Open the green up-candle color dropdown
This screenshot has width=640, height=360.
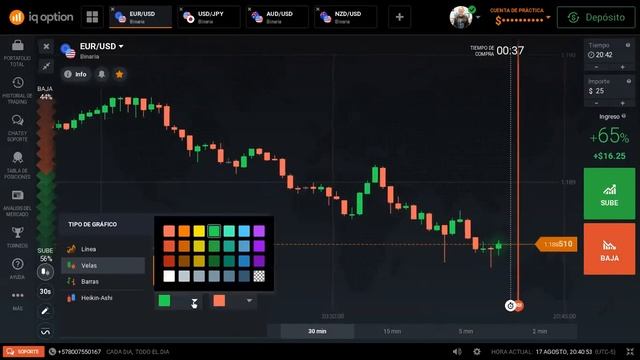click(195, 301)
